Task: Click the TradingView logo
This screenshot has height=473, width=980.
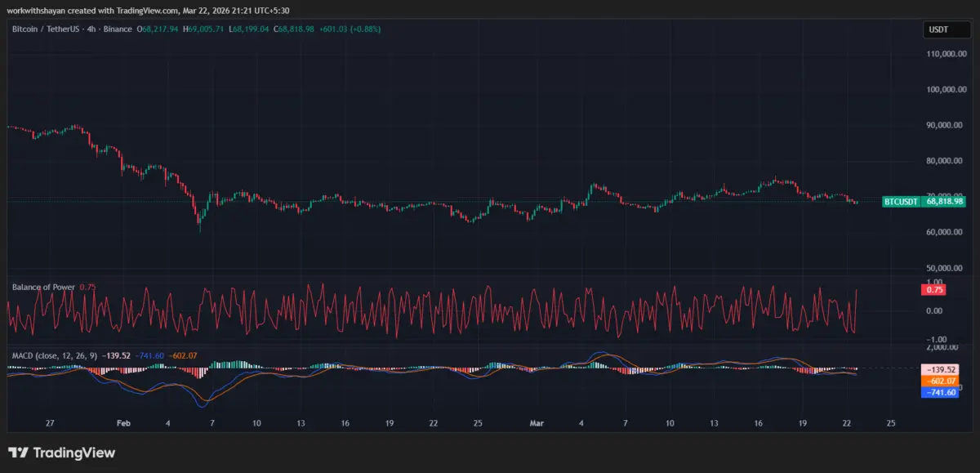Action: pos(61,452)
